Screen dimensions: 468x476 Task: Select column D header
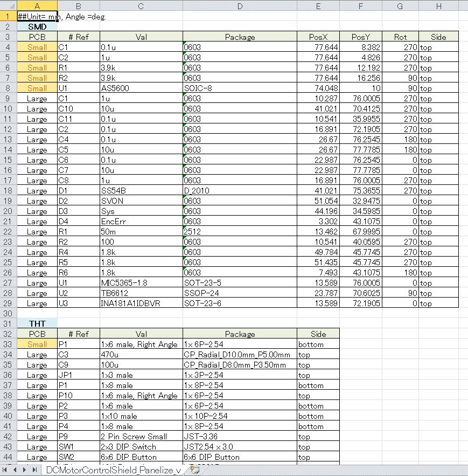240,5
